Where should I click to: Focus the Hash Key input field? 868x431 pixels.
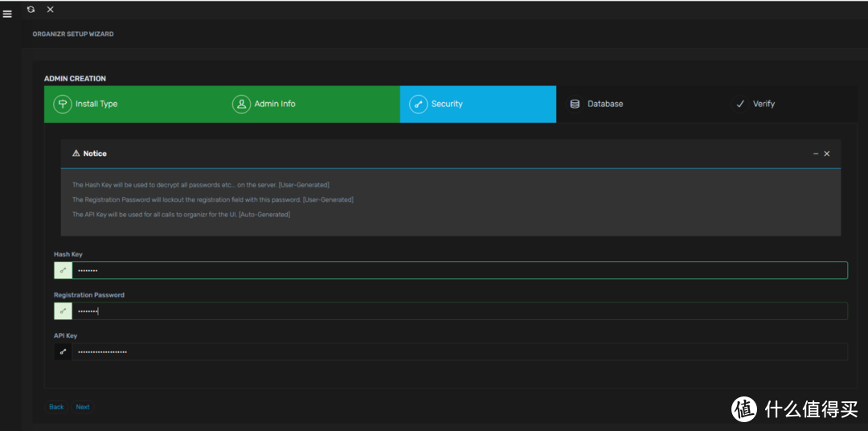458,270
